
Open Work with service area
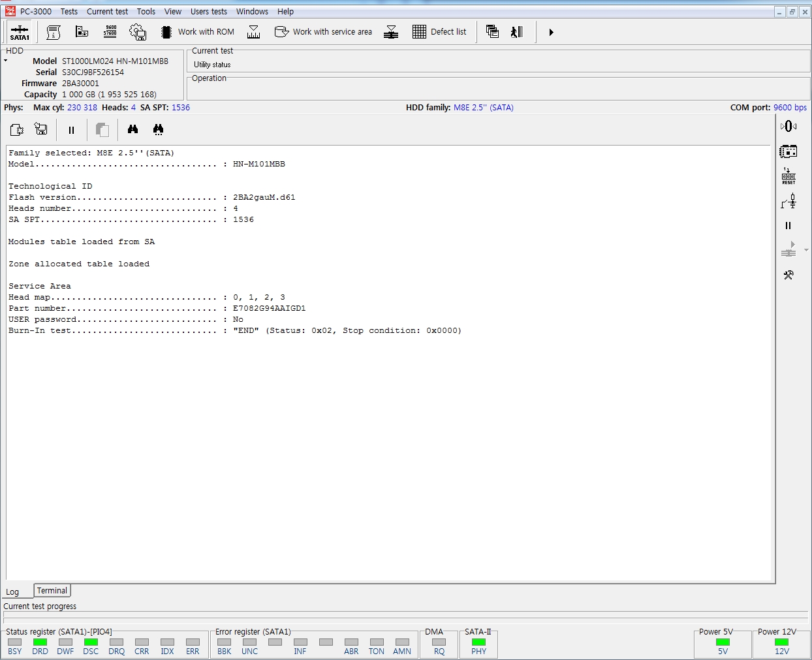click(323, 32)
